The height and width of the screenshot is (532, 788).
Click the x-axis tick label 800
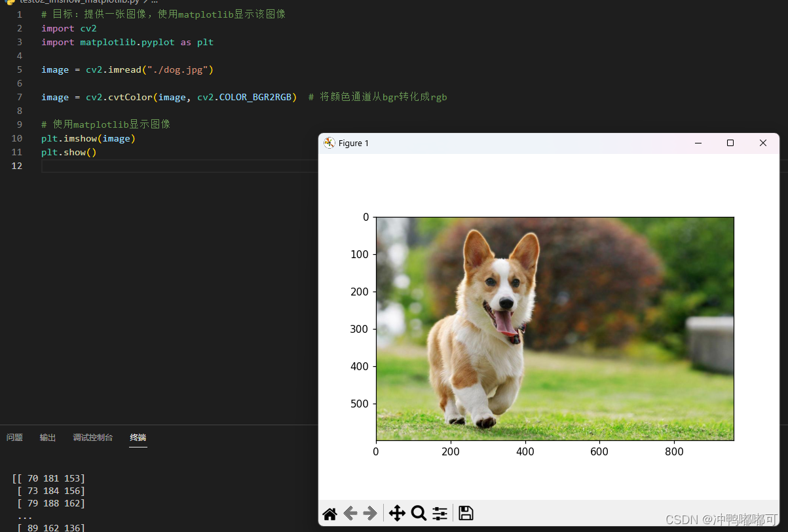pos(674,451)
